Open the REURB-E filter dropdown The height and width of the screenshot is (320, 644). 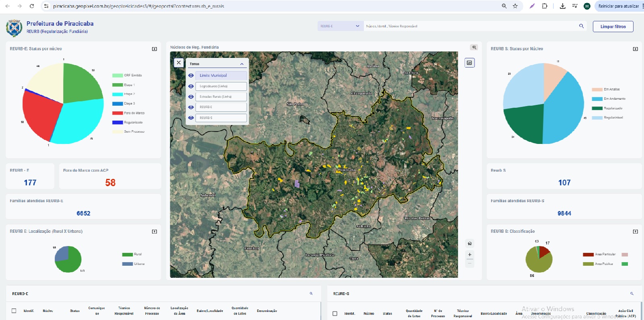(341, 26)
